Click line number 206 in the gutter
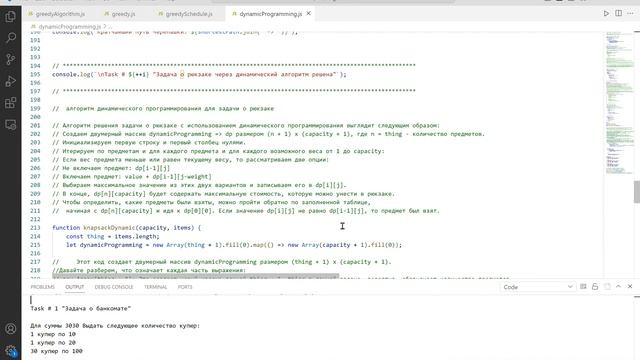This screenshot has height=360, width=640. 35,168
